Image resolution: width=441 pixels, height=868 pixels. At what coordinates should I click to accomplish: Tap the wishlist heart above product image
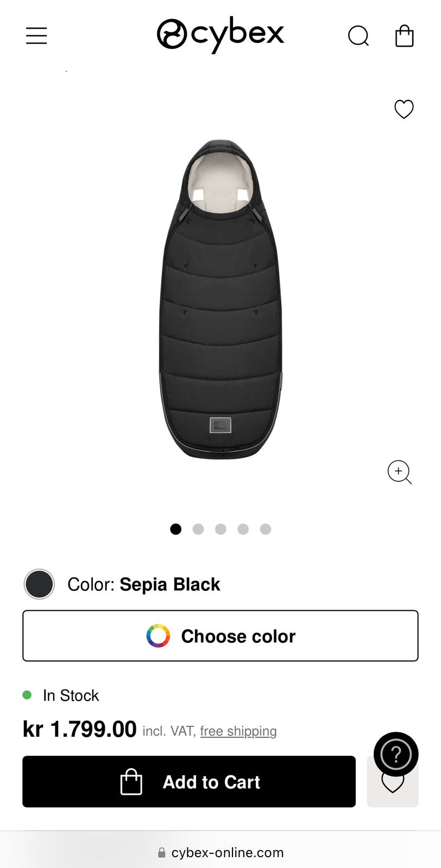click(404, 109)
